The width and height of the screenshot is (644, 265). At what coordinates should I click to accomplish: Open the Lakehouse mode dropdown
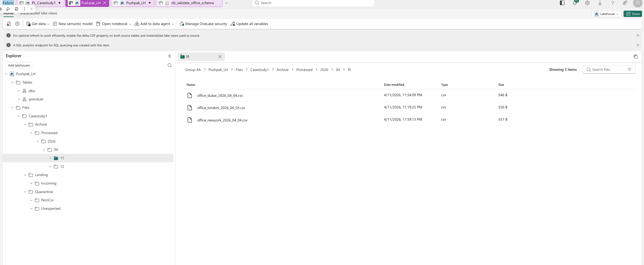(606, 14)
